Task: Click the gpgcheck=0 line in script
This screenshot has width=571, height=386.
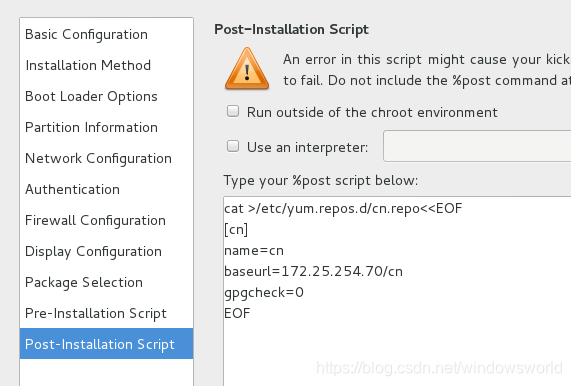Action: pos(264,292)
